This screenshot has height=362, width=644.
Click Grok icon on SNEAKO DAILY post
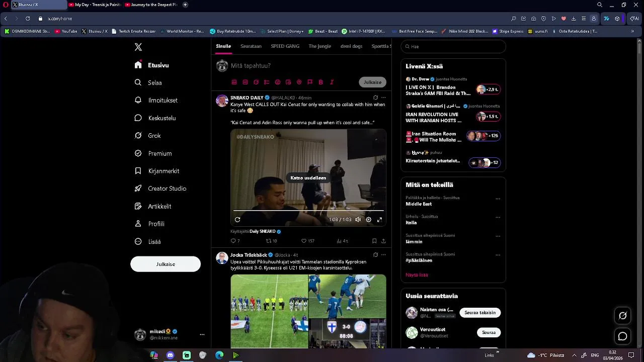pos(375,98)
